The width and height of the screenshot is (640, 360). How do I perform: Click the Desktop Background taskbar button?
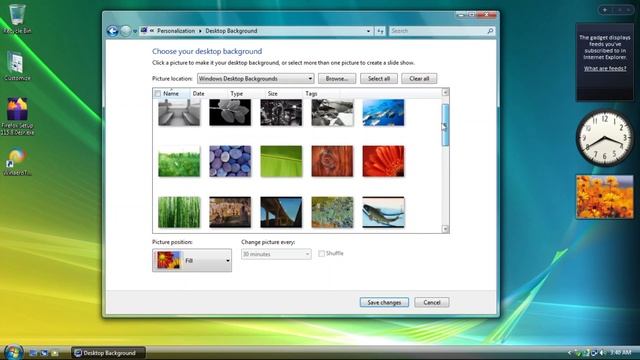tap(108, 353)
